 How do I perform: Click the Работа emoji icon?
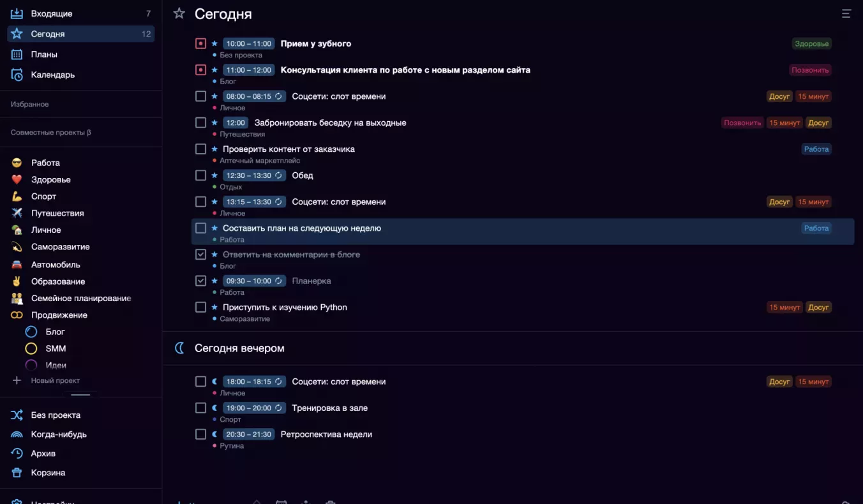click(x=17, y=163)
